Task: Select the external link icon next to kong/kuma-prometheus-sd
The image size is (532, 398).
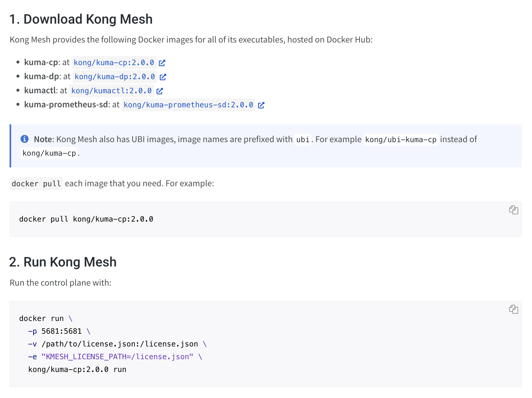Action: click(x=261, y=105)
